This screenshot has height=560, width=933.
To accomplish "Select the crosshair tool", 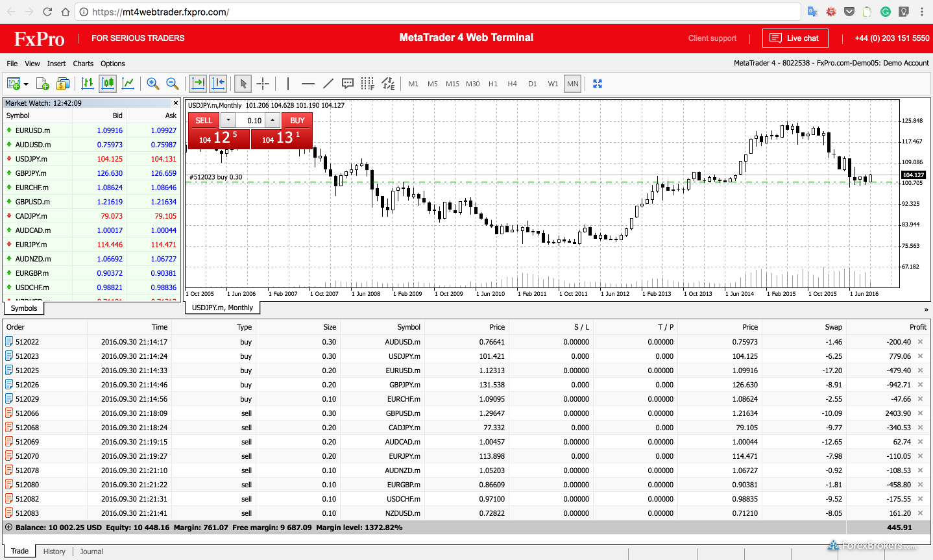I will [x=263, y=84].
